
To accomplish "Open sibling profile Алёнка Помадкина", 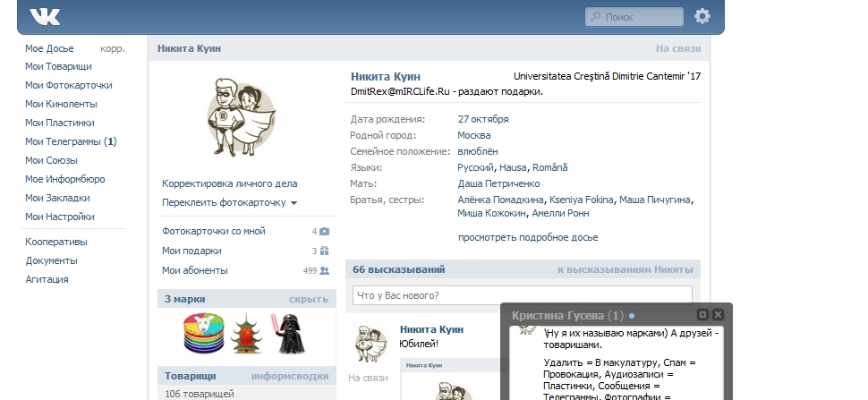I will 501,200.
